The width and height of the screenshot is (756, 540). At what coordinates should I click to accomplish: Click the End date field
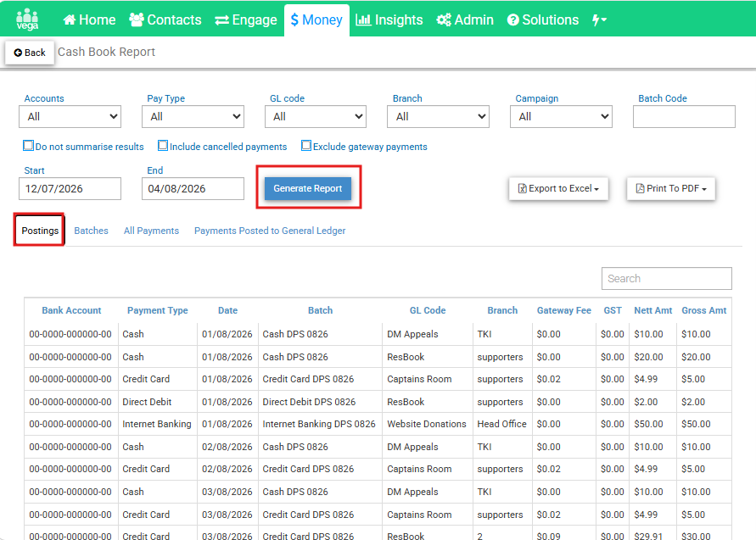(193, 188)
